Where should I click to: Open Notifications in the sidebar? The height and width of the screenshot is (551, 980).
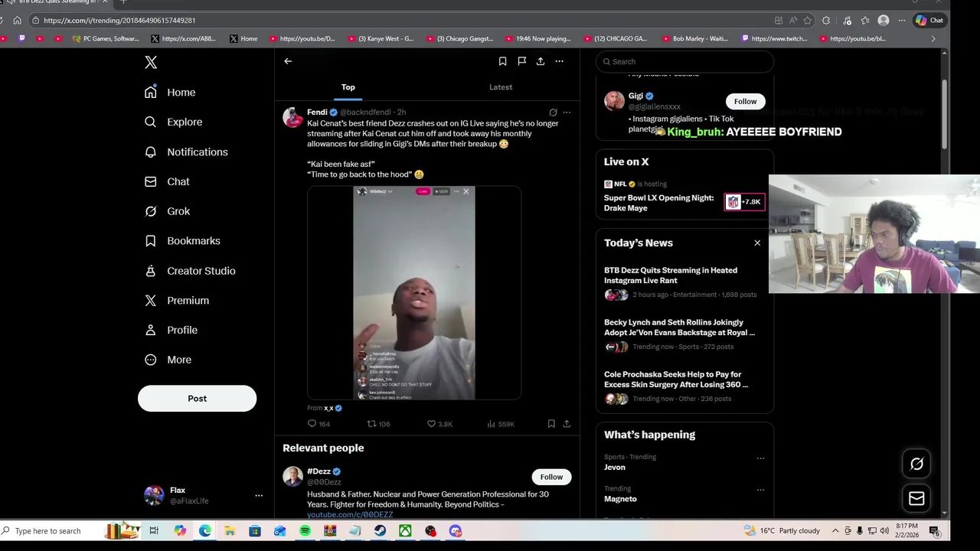tap(186, 152)
